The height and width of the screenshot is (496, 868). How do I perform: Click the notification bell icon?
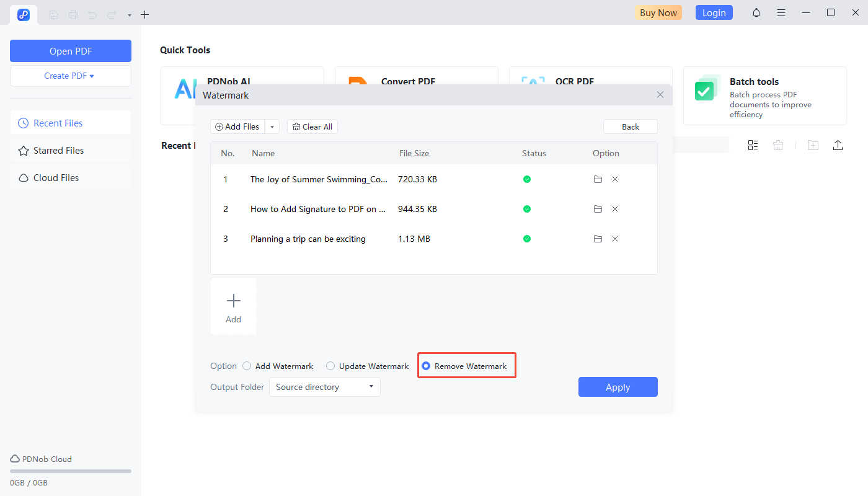pyautogui.click(x=756, y=12)
